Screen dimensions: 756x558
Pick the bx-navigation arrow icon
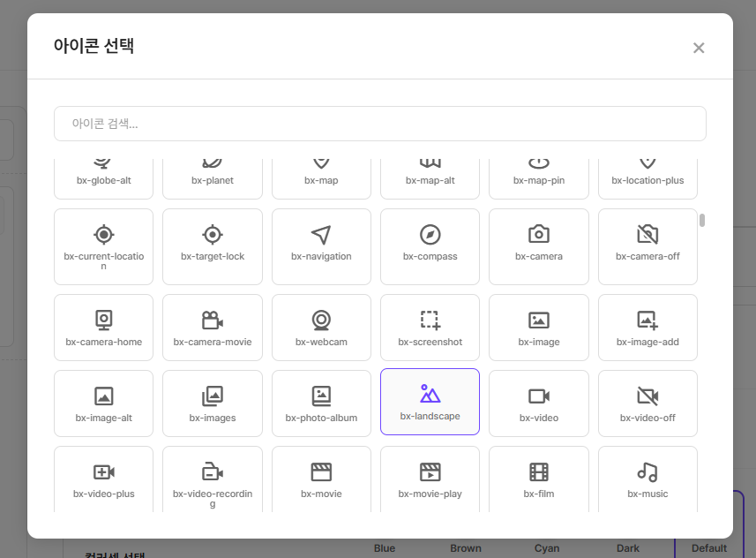pos(321,245)
